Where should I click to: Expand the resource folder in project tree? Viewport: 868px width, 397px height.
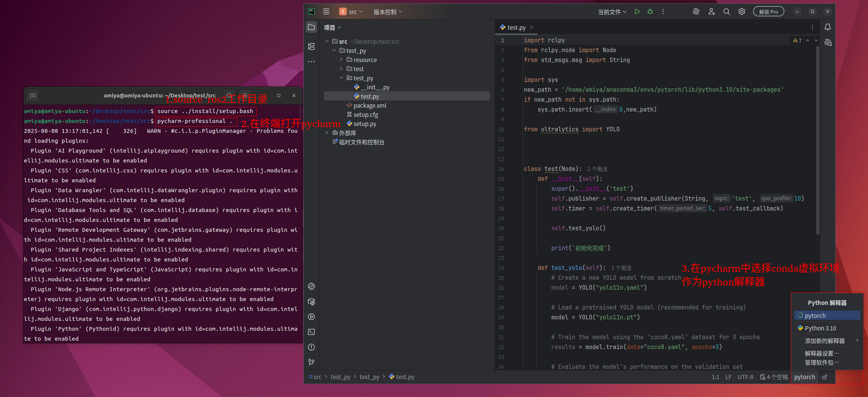click(x=341, y=59)
